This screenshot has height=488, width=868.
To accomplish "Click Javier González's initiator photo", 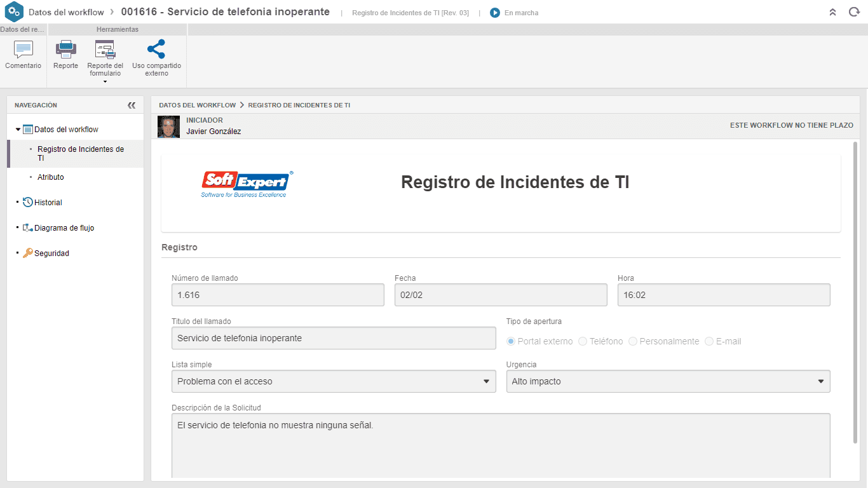I will click(168, 126).
